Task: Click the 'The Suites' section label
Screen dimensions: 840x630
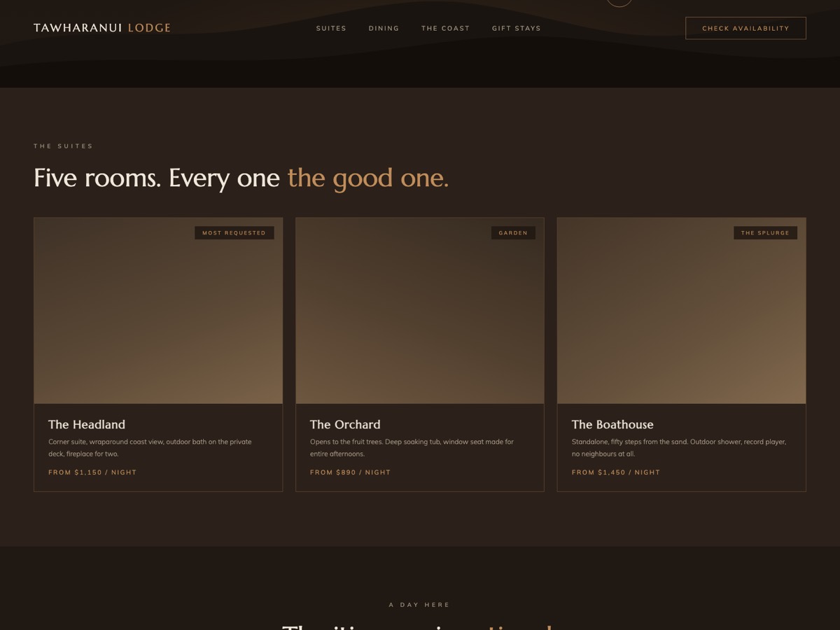Action: tap(63, 146)
